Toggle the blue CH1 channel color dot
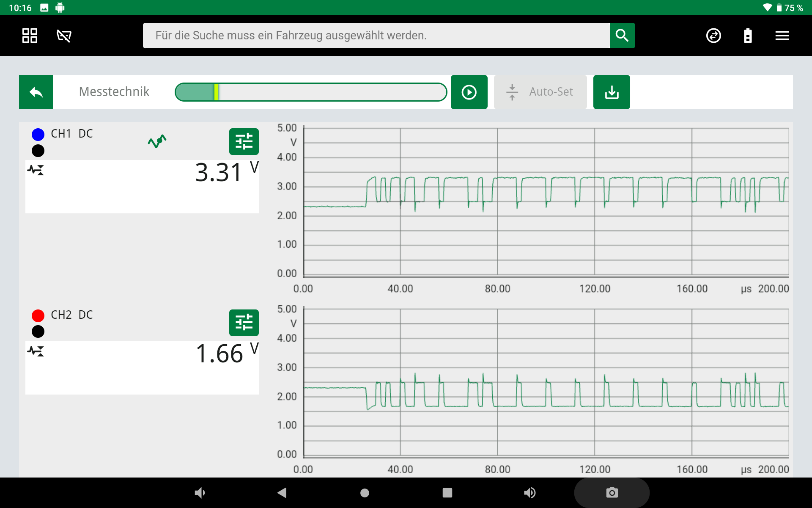 (x=38, y=134)
